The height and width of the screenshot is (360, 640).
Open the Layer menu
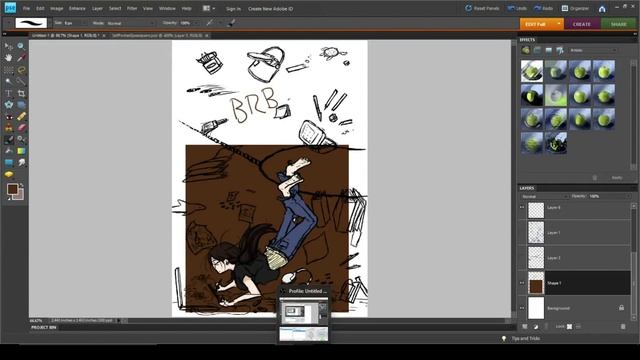coord(97,8)
